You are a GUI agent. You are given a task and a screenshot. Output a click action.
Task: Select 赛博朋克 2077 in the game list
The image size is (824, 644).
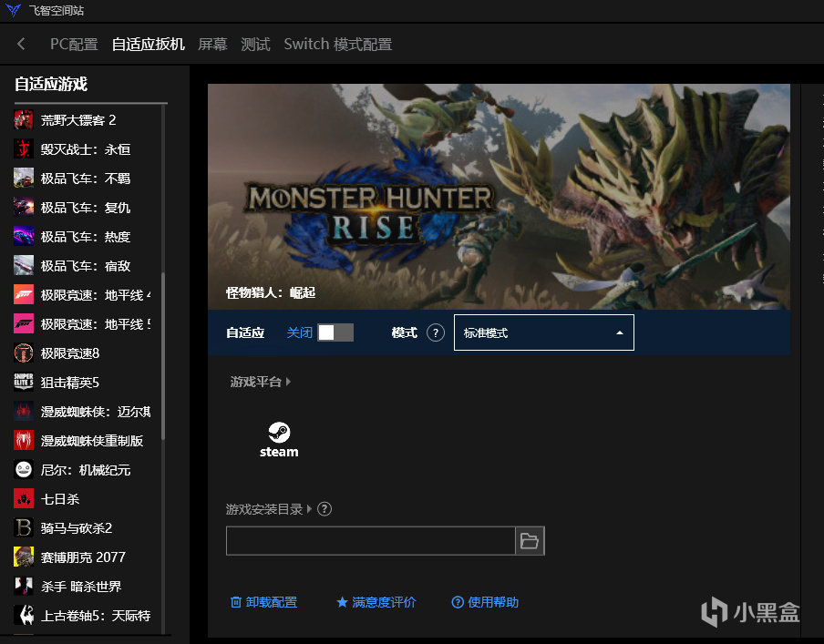[x=83, y=557]
